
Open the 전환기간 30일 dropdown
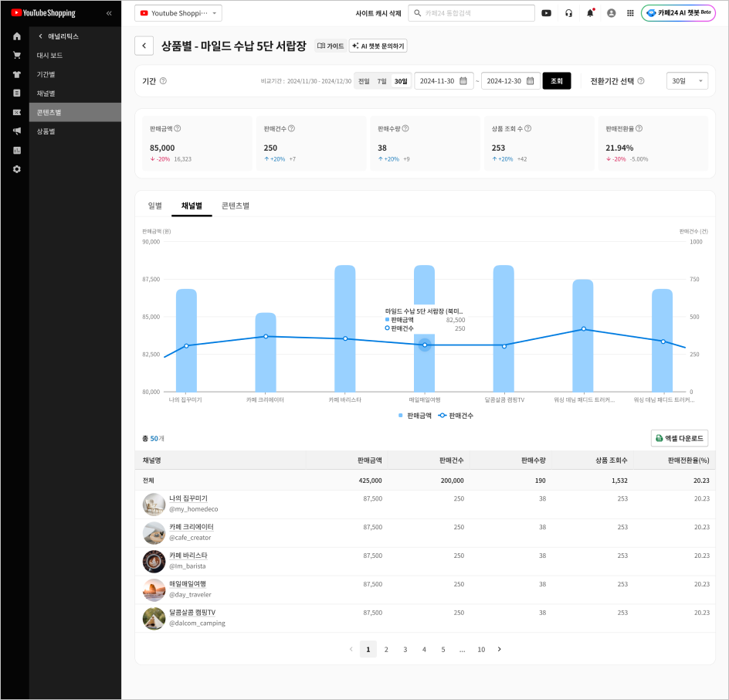(687, 81)
